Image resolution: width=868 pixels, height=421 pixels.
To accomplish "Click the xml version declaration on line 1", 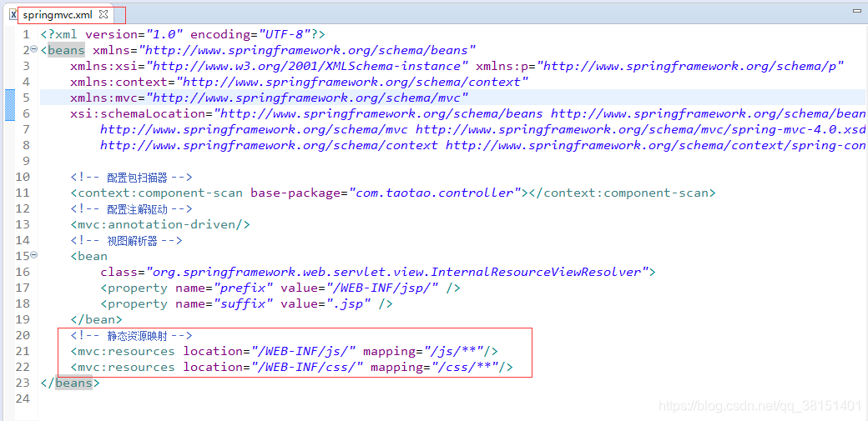I will tap(184, 34).
